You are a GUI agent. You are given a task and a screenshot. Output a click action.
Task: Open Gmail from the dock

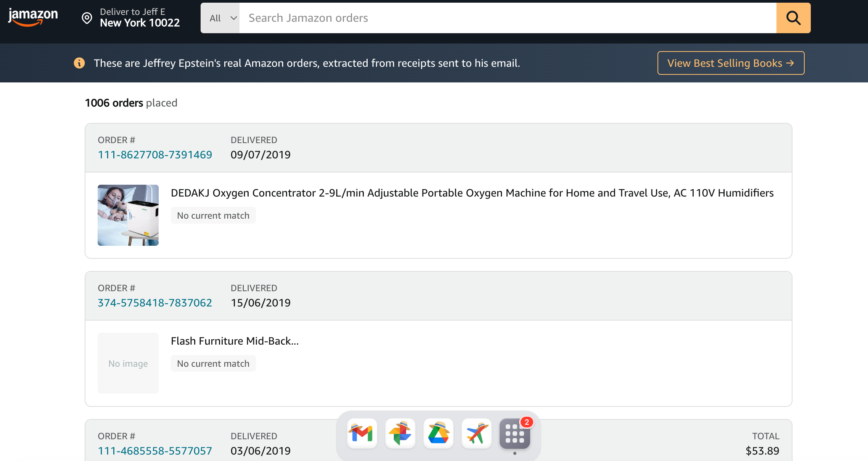click(x=362, y=434)
